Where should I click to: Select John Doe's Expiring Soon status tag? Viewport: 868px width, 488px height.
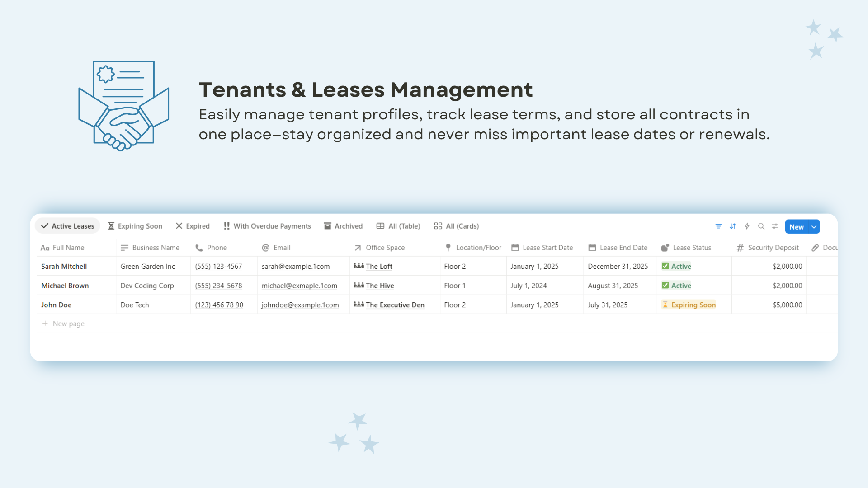coord(689,305)
